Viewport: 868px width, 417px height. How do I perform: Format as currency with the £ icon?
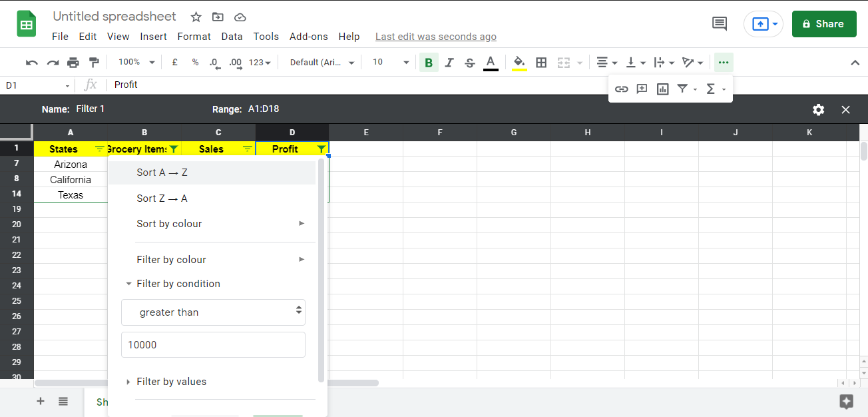[174, 62]
